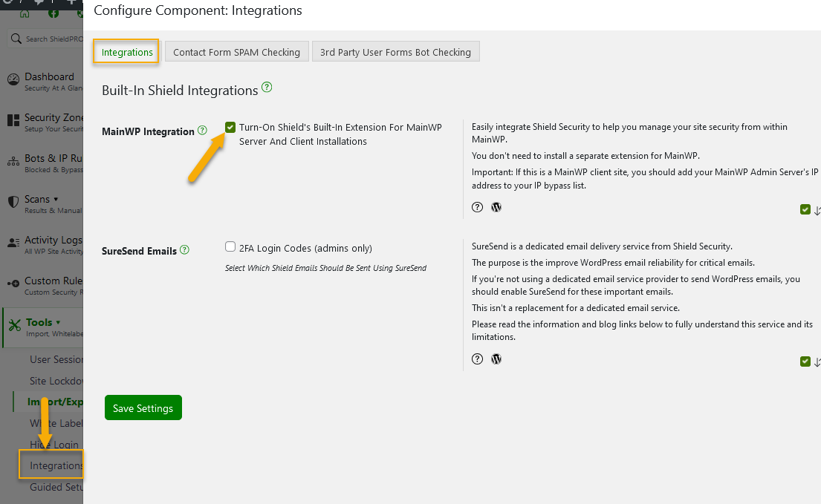
Task: Click text 'SureSend is a dedicated email delivery service'
Action: (x=602, y=246)
